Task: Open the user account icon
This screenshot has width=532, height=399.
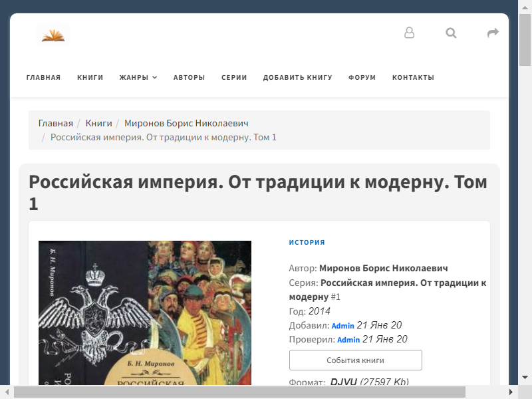Action: coord(409,33)
